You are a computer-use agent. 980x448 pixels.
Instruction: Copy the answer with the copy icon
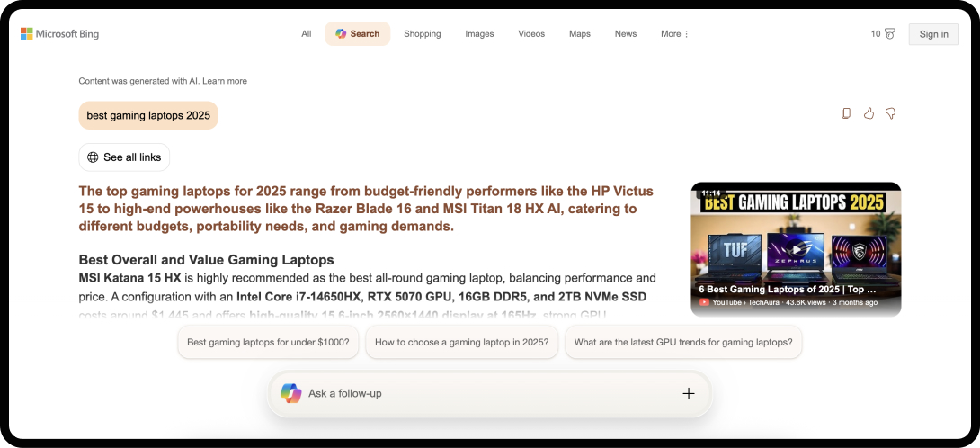point(846,113)
